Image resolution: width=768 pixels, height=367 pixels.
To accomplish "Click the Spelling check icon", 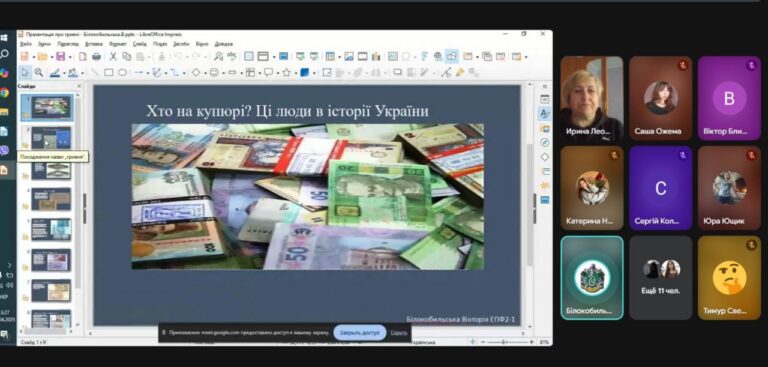I will (232, 57).
